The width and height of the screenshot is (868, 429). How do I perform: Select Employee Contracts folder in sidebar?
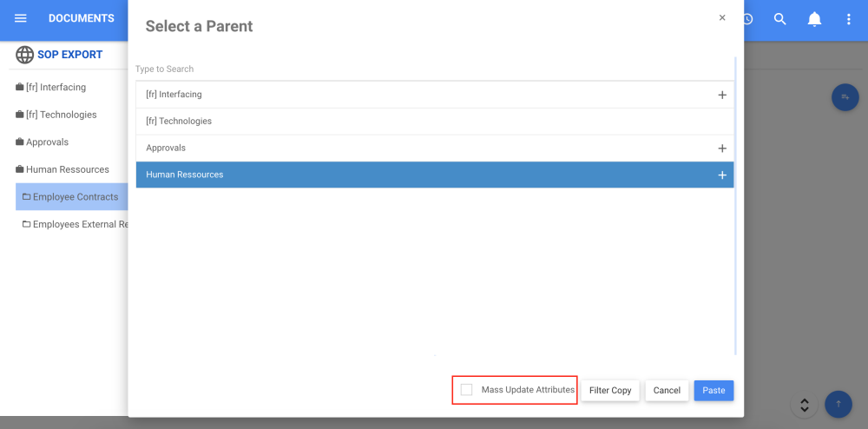click(75, 197)
